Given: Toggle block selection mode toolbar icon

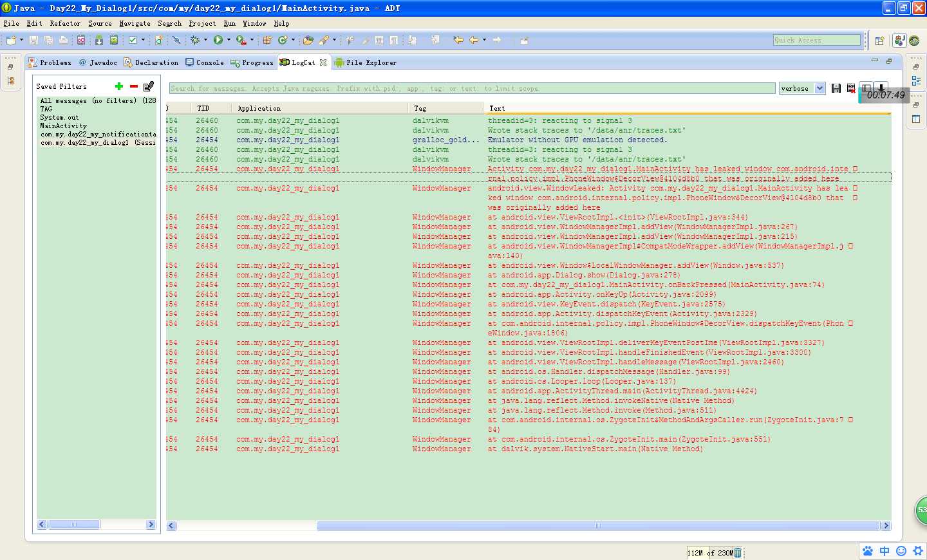Looking at the screenshot, I should coord(379,40).
